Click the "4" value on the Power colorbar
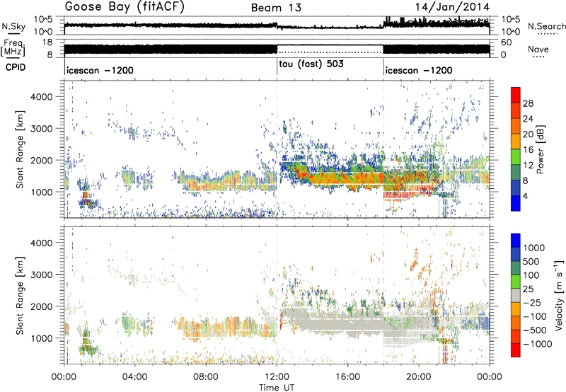The height and width of the screenshot is (392, 566). (x=525, y=197)
